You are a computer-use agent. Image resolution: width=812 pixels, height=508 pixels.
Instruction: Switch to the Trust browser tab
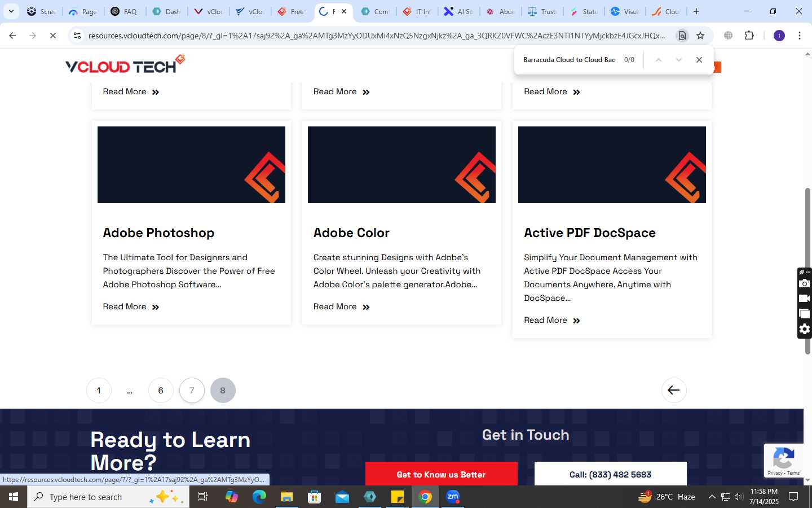[542, 11]
